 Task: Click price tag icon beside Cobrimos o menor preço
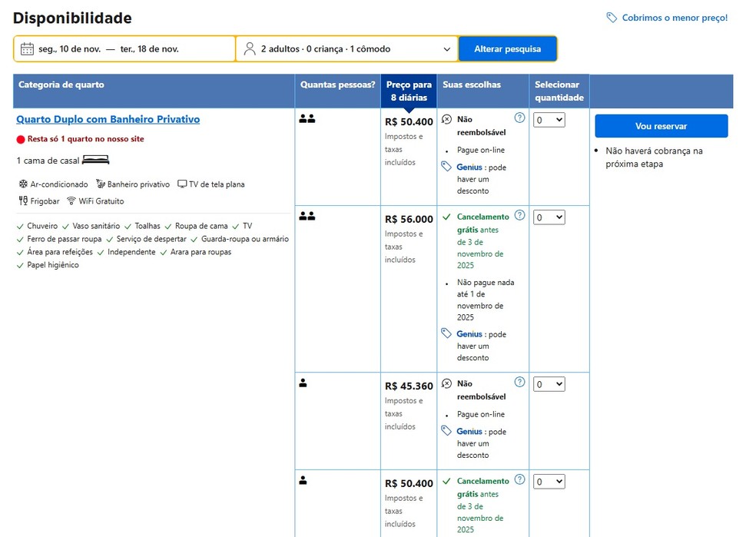[x=612, y=18]
